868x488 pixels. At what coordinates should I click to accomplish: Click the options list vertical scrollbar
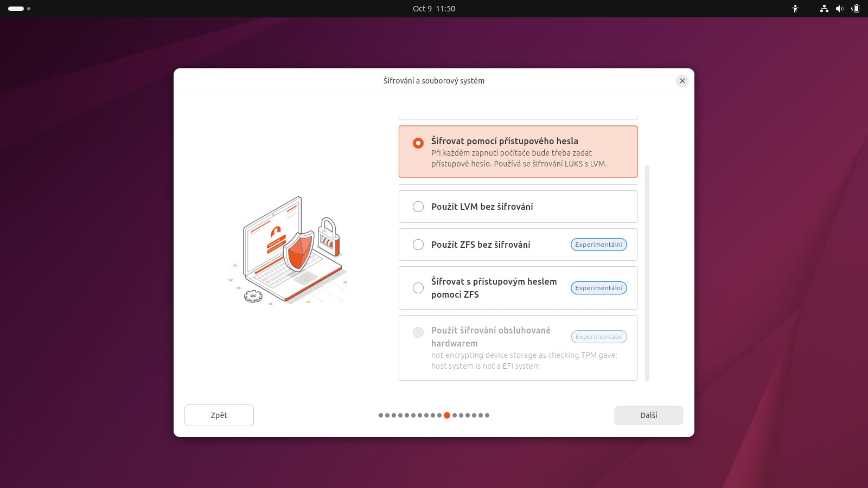647,273
